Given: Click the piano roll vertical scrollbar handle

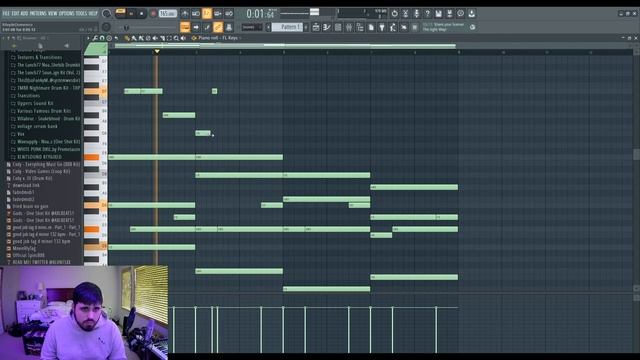Looking at the screenshot, I should (636, 154).
